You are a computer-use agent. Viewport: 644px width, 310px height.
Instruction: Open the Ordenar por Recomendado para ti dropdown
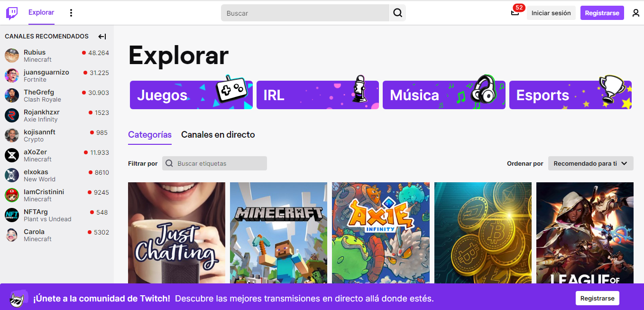(590, 163)
